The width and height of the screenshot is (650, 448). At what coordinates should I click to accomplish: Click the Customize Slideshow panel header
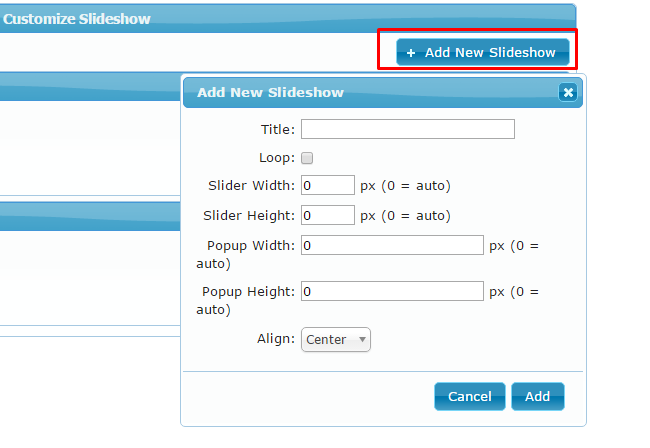tap(78, 19)
